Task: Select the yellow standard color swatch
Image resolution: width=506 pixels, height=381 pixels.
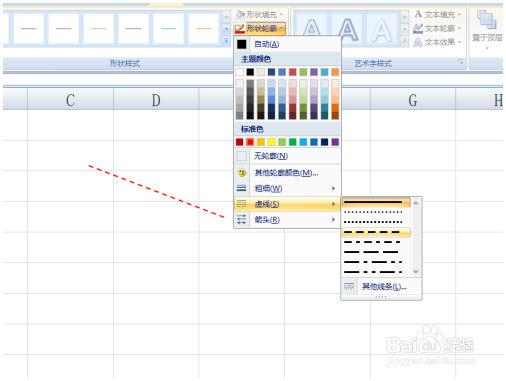Action: [271, 142]
